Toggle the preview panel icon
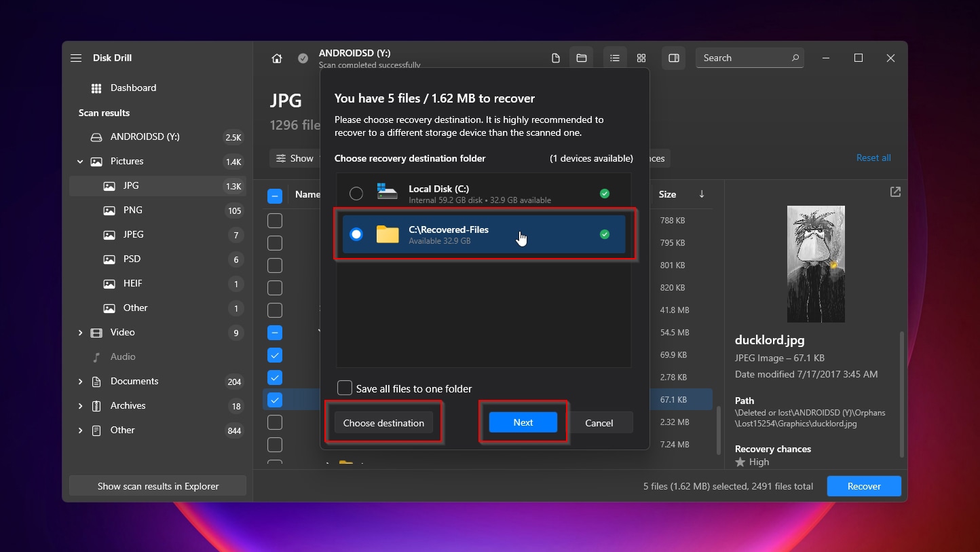This screenshot has height=552, width=980. [x=674, y=58]
